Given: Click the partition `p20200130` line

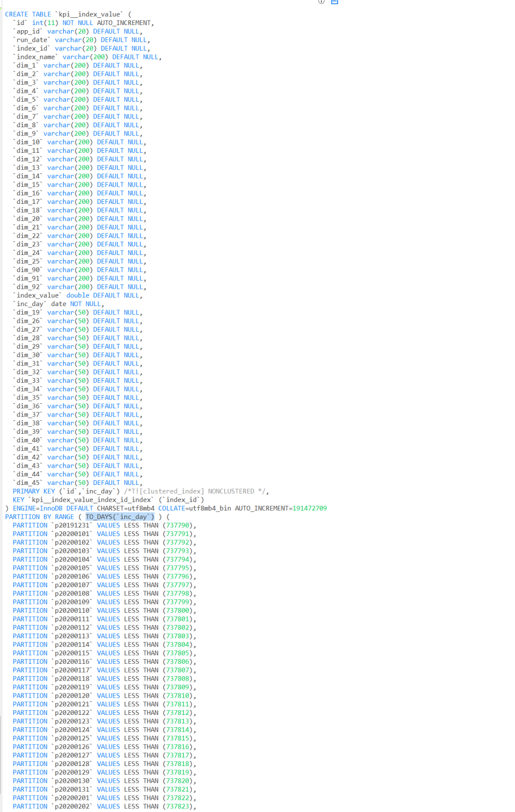Looking at the screenshot, I should pos(104,781).
